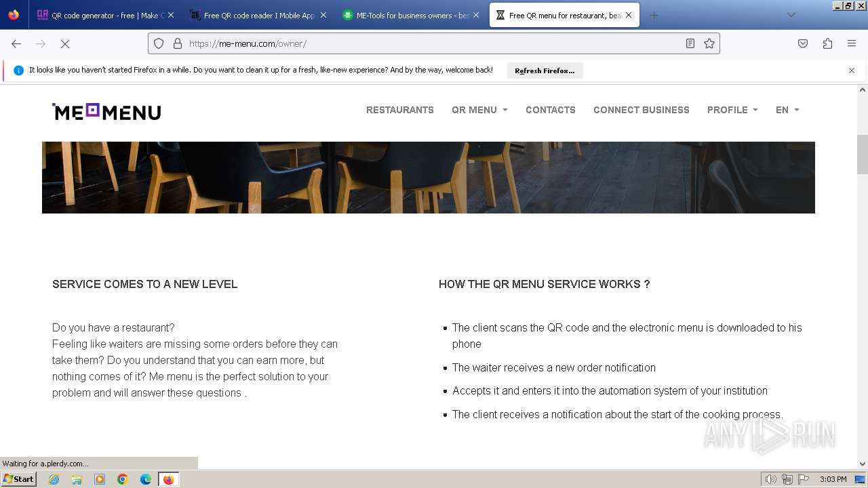
Task: Close the Free QR code reader tab
Action: tap(323, 15)
